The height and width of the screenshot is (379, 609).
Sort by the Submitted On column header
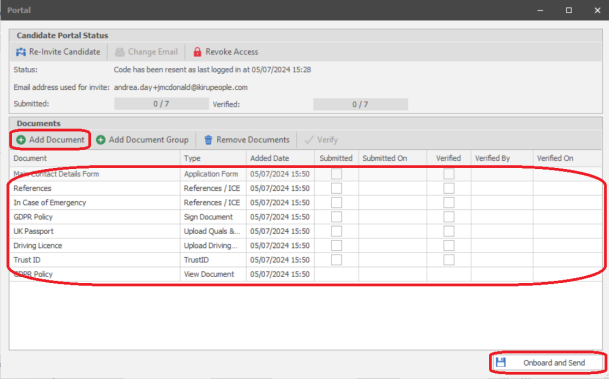click(393, 158)
